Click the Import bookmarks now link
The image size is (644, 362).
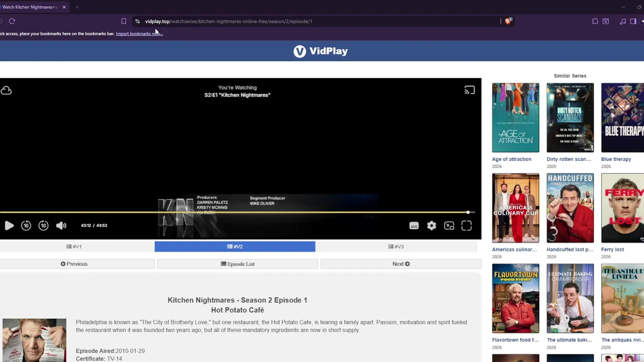pos(139,34)
